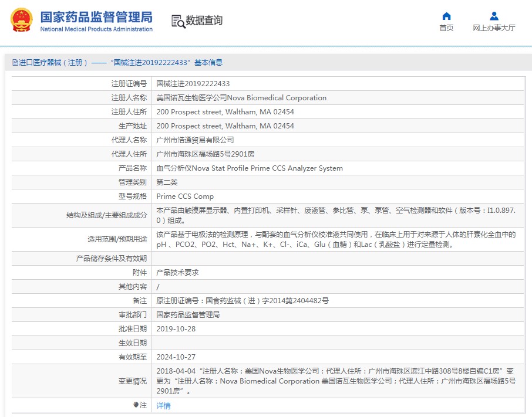Open the 数据查询 magnifier document icon
The height and width of the screenshot is (417, 532).
click(178, 21)
